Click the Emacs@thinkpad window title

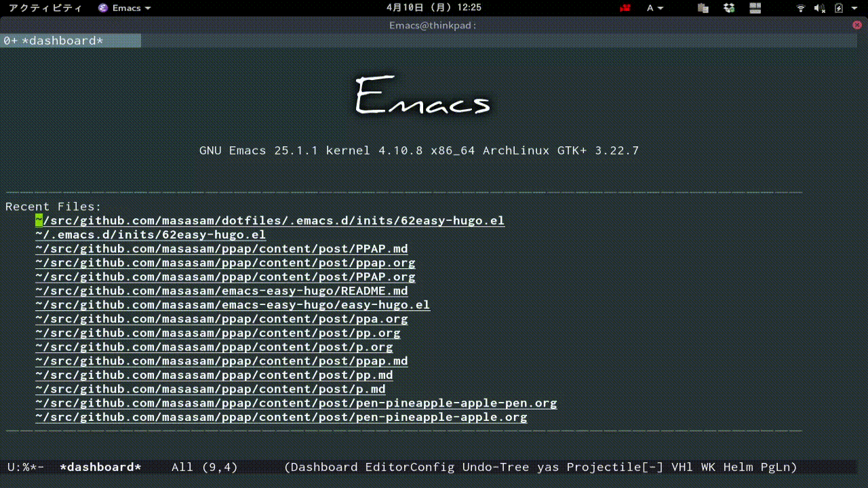[x=433, y=25]
